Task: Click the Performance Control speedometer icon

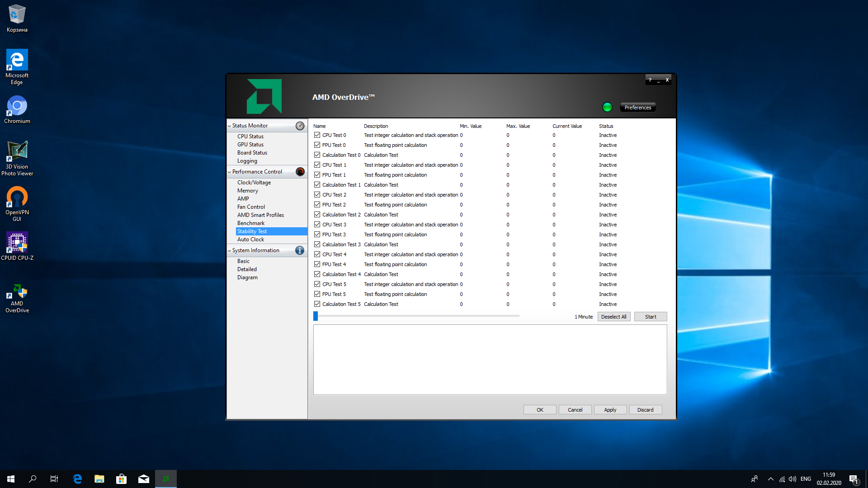Action: point(300,172)
